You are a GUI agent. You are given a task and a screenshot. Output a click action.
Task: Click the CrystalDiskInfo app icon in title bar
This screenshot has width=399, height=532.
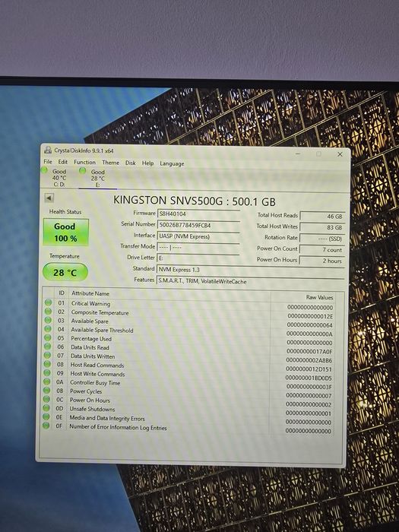(x=48, y=150)
